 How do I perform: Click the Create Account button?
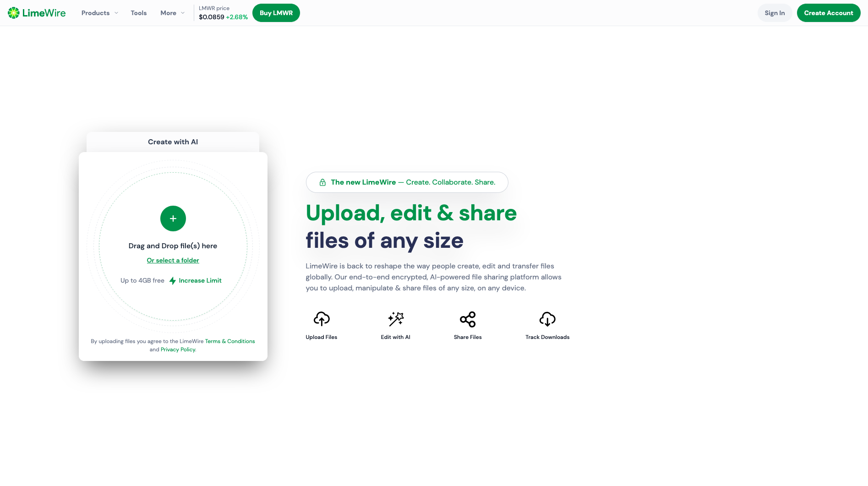click(x=829, y=13)
